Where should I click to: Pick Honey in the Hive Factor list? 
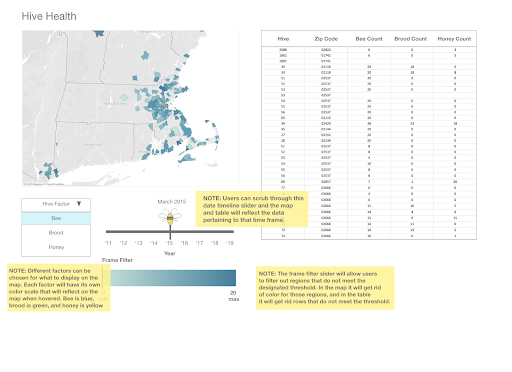point(56,247)
